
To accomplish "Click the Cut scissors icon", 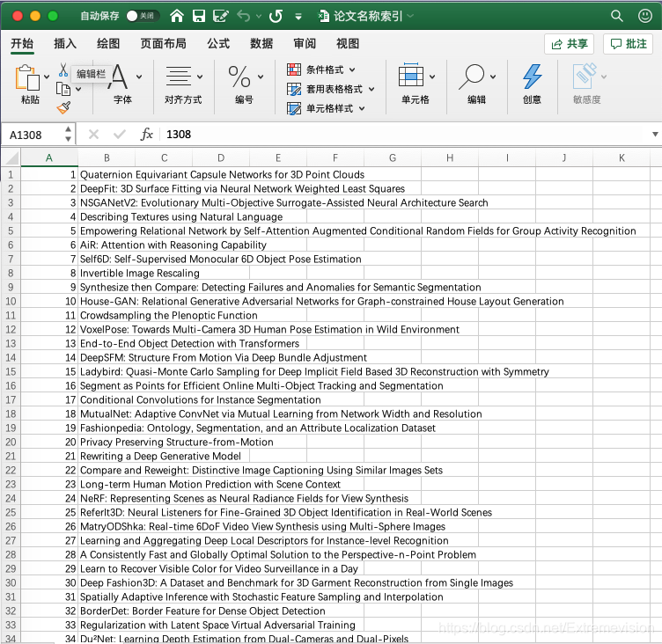I will (x=63, y=70).
